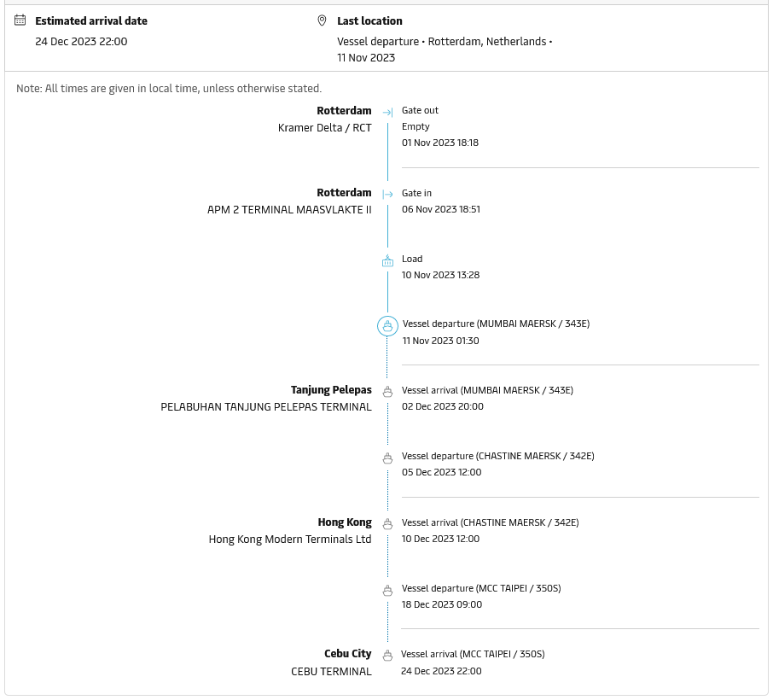Click the ship icon at Cebu City arrival
Viewport: 773px width, 700px height.
point(387,656)
